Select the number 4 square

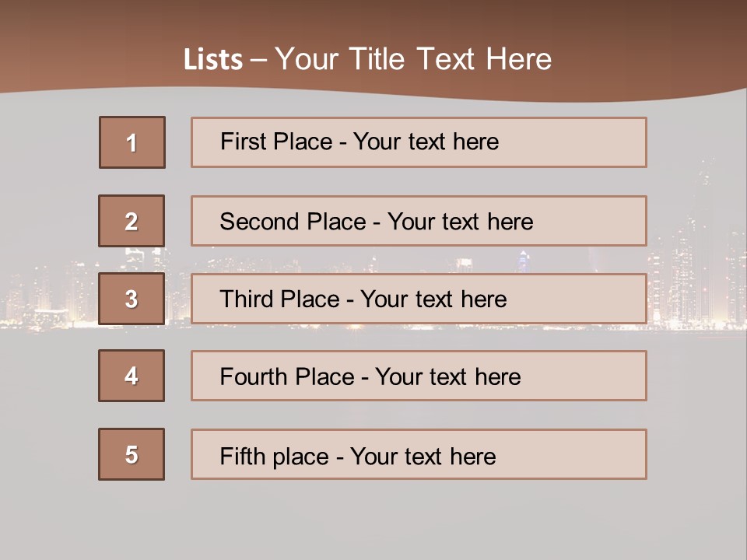(132, 376)
